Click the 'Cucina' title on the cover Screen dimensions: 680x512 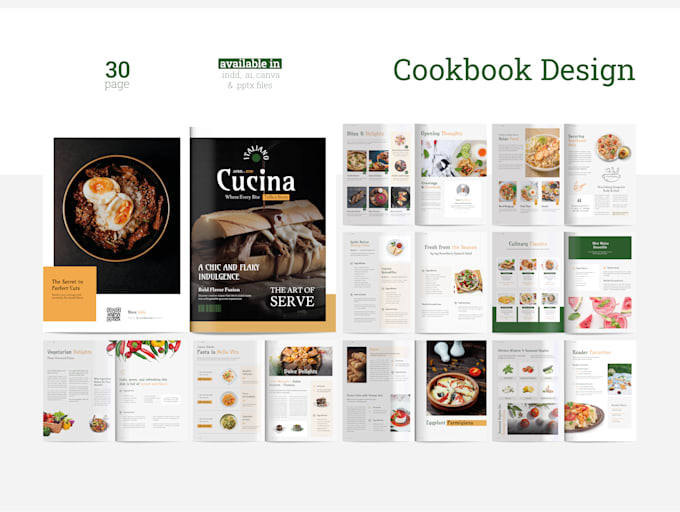[x=256, y=181]
